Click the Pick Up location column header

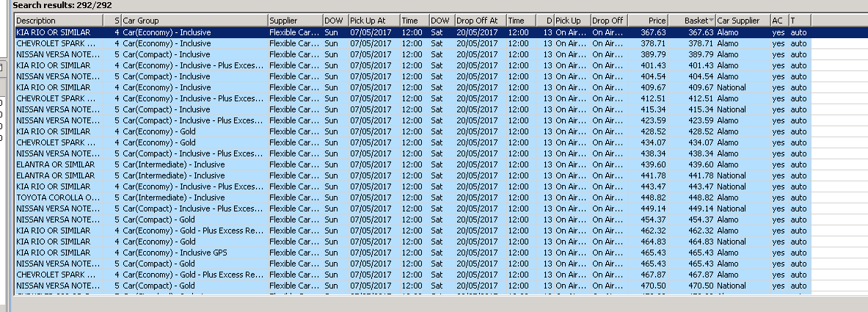tap(572, 21)
